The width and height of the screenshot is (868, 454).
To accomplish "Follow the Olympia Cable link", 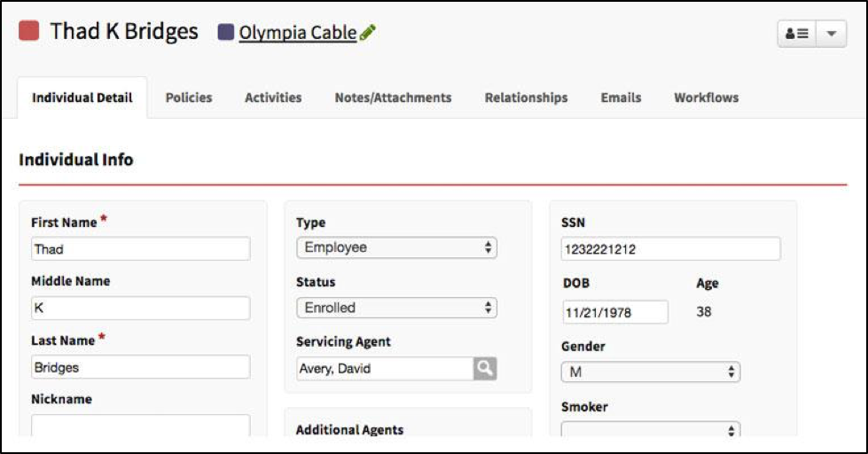I will [298, 33].
